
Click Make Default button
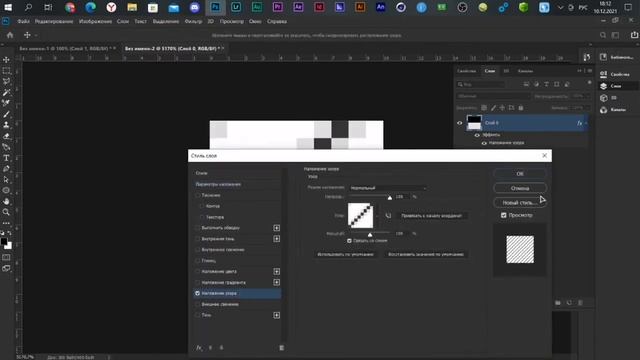345,254
